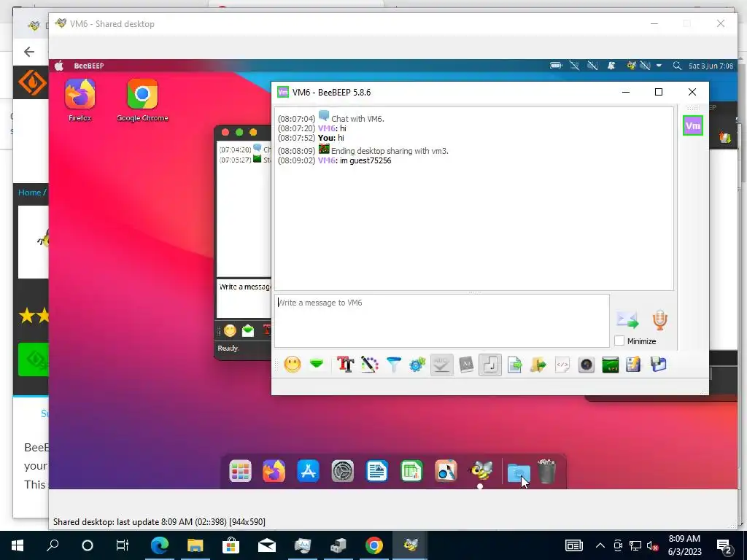
Task: Take a screenshot with the camera icon
Action: click(587, 365)
